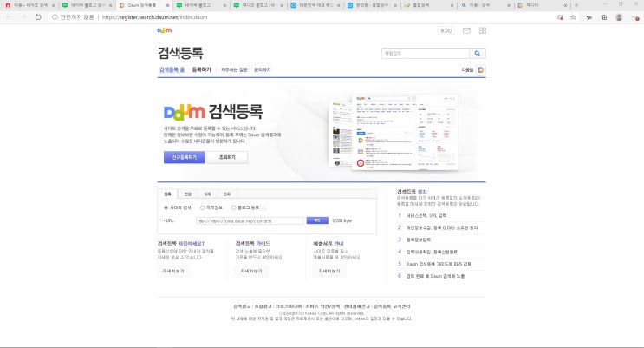Switch to the 등록 form tab
Screen dimensions: 644x348
coord(167,194)
